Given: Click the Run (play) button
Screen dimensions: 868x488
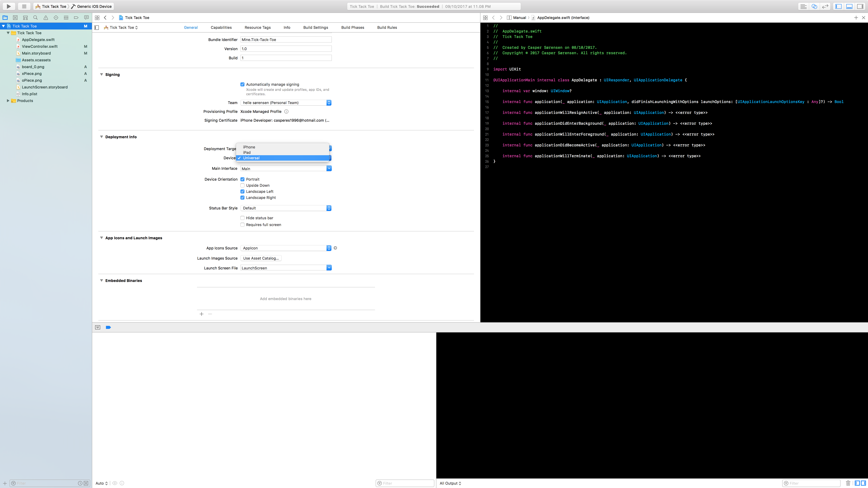Looking at the screenshot, I should 9,6.
